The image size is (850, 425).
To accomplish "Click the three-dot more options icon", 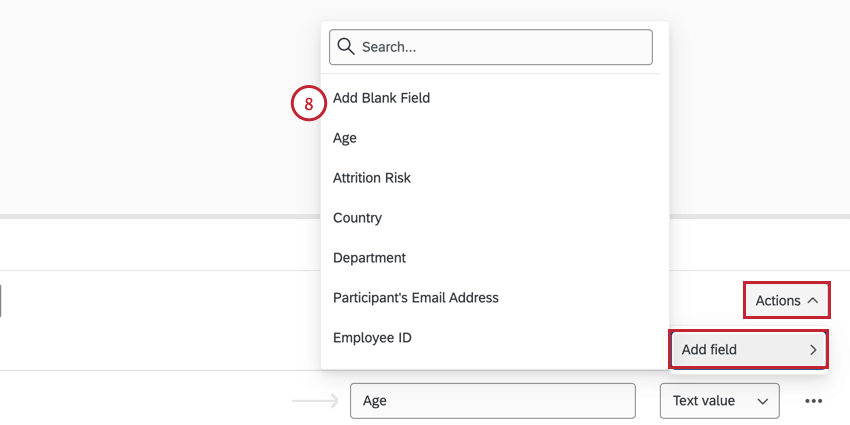I will [x=813, y=401].
